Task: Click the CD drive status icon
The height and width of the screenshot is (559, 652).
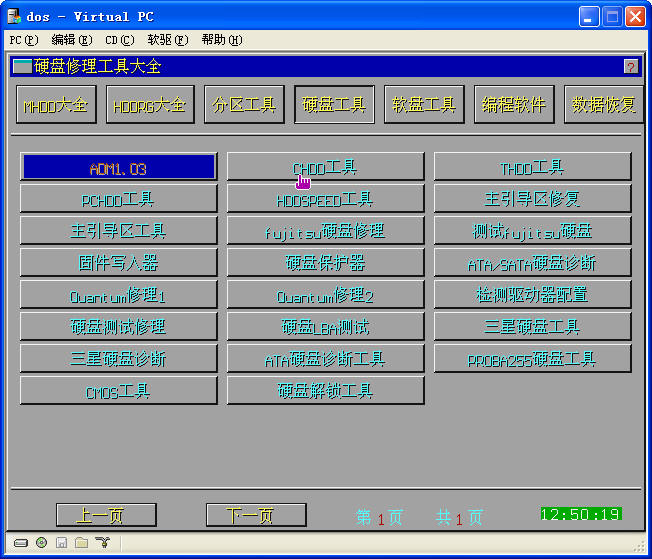Action: [x=41, y=542]
